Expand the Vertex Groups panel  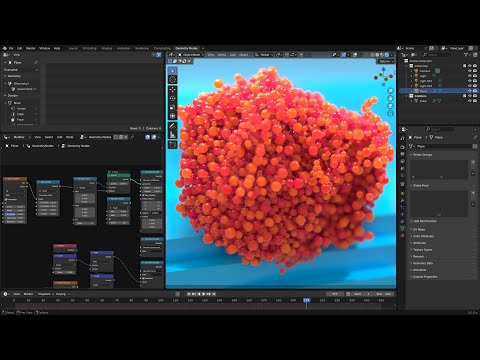pos(423,155)
